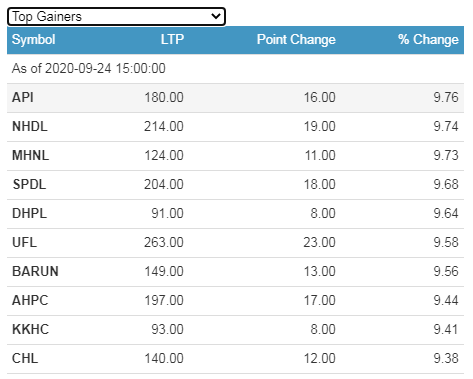The width and height of the screenshot is (473, 379).
Task: Open the API stock symbol
Action: (23, 98)
